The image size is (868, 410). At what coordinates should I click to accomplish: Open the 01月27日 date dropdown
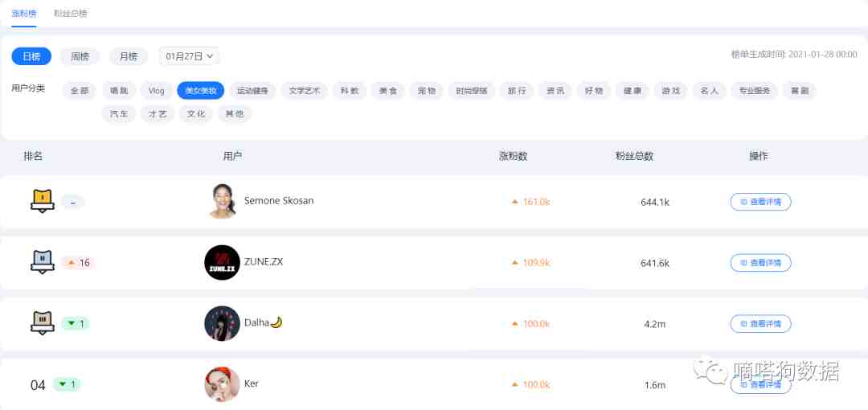tap(190, 56)
